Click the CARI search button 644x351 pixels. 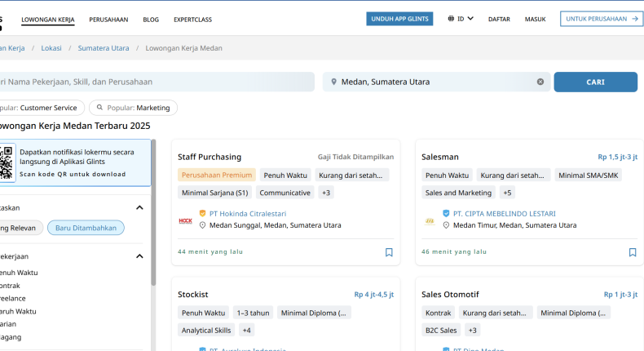(596, 82)
